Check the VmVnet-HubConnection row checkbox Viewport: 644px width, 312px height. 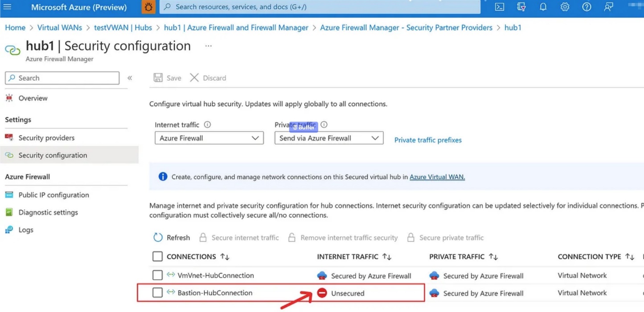pyautogui.click(x=157, y=275)
